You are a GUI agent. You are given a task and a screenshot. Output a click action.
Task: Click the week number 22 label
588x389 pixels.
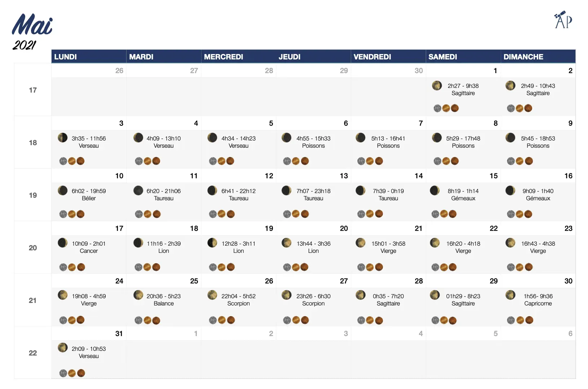tap(33, 353)
